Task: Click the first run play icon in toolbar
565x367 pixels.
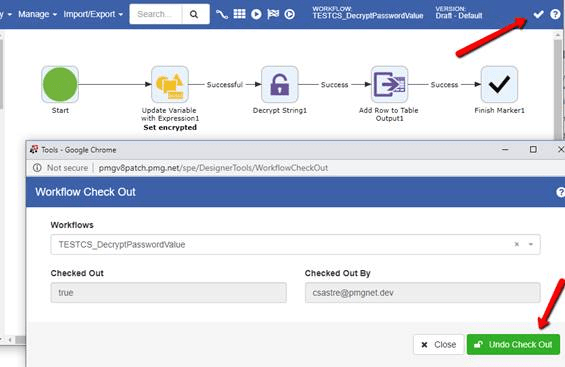Action: 256,14
